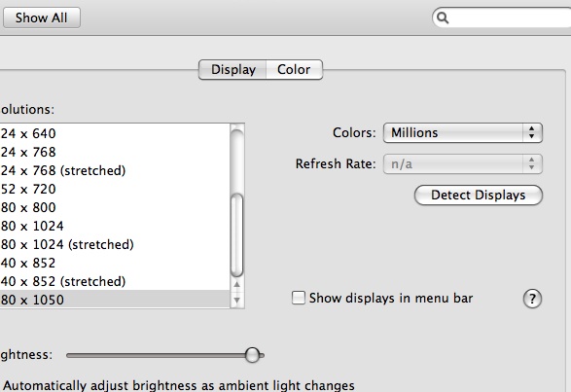This screenshot has width=571, height=392.
Task: Click inside the search input field
Action: point(510,18)
